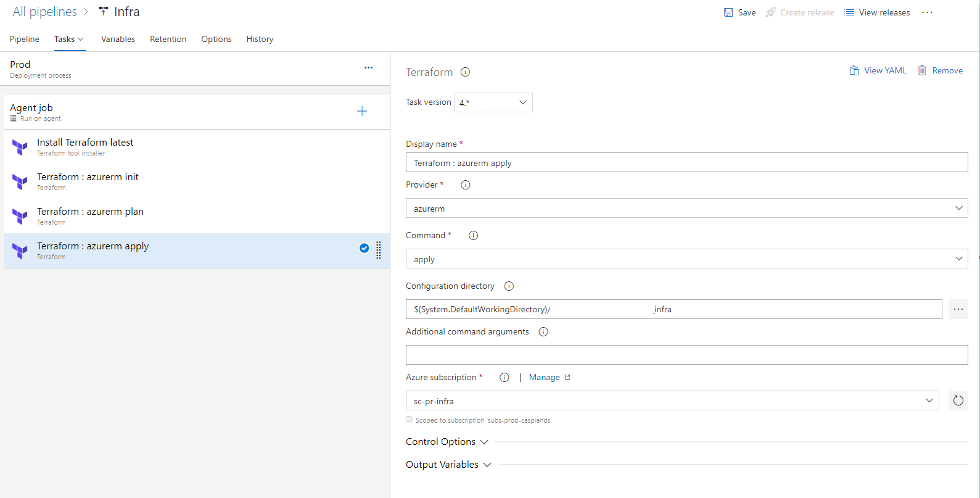Open the Tasks tab dropdown arrow
The height and width of the screenshot is (498, 980).
pos(81,39)
